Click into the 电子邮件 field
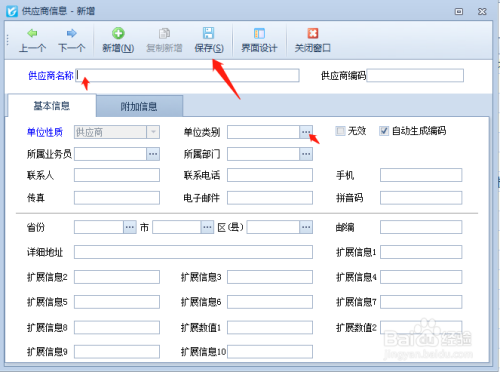The image size is (500, 372). (x=270, y=198)
